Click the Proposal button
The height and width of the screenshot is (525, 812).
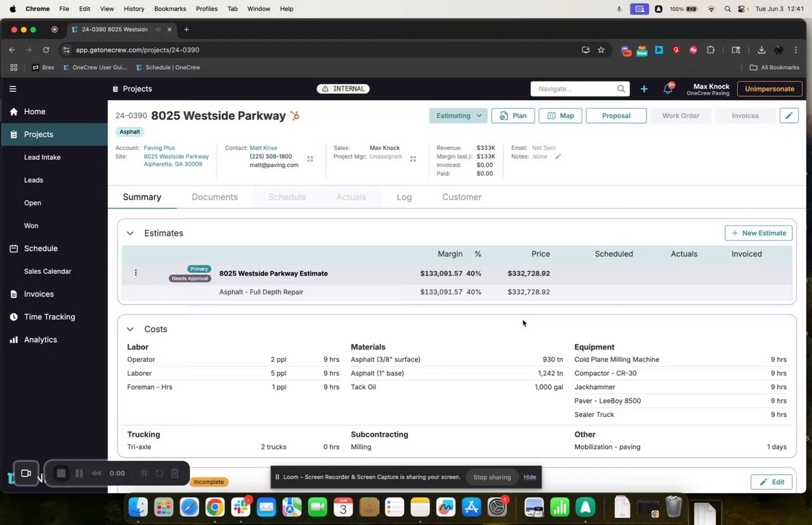[616, 116]
